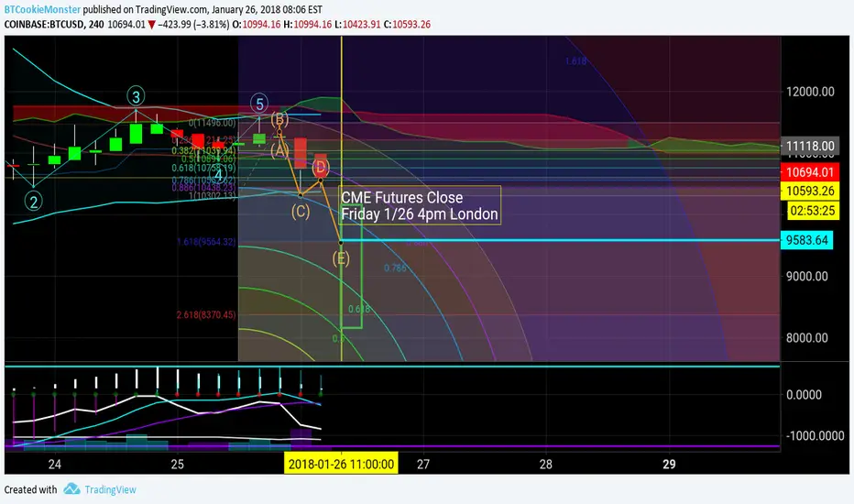This screenshot has width=854, height=504.
Task: Click the 1.618 arc label near top
Action: tap(575, 61)
